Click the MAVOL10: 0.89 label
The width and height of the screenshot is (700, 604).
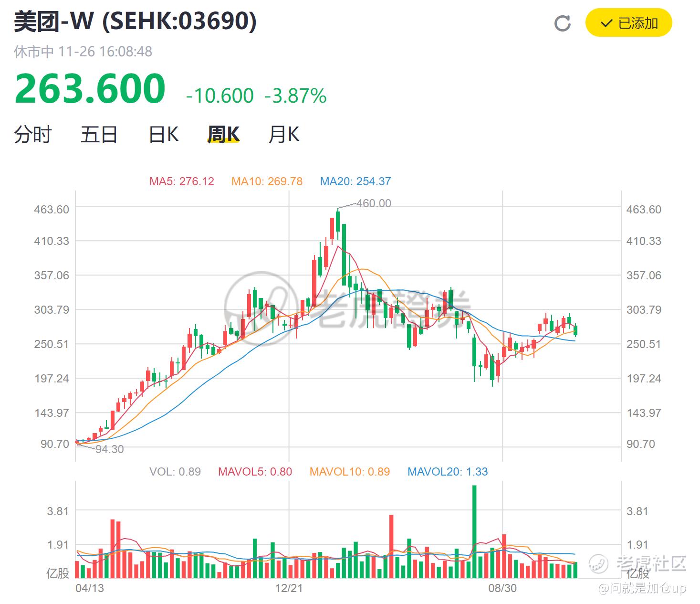point(350,472)
